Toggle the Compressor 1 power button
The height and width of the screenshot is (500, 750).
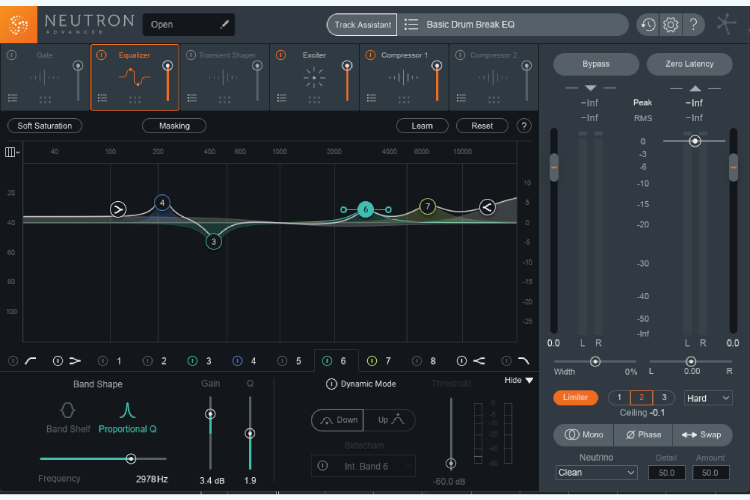tap(370, 55)
